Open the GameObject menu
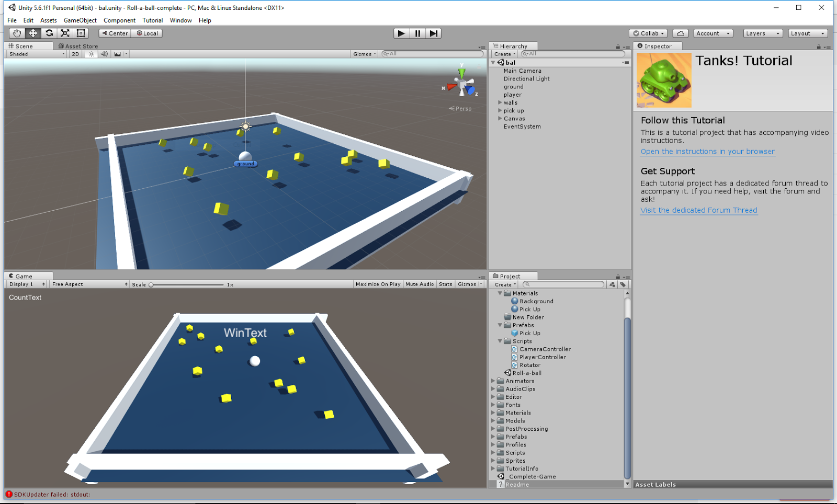Viewport: 837px width, 504px height. [x=80, y=20]
